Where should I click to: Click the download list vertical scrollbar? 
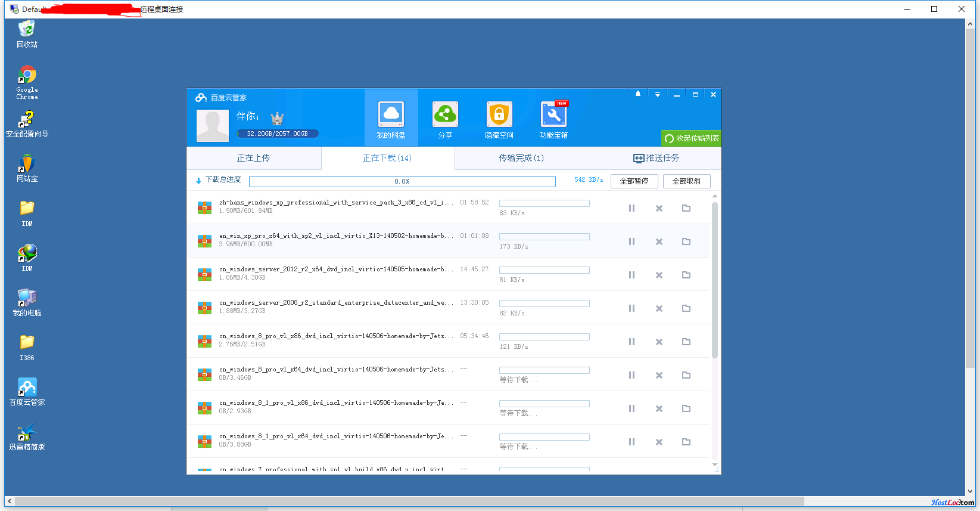coord(715,280)
